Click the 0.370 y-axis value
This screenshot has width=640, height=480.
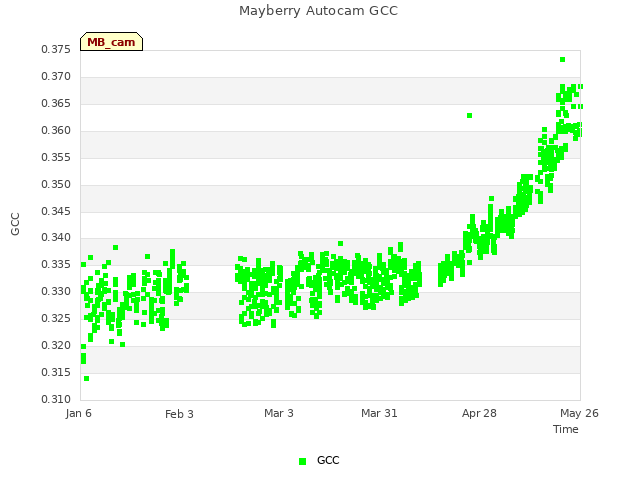click(x=56, y=76)
